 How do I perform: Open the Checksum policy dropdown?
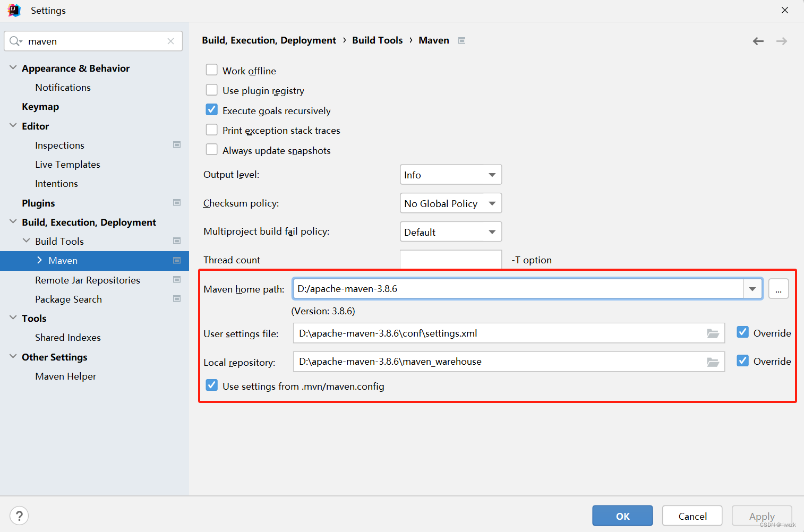[451, 203]
